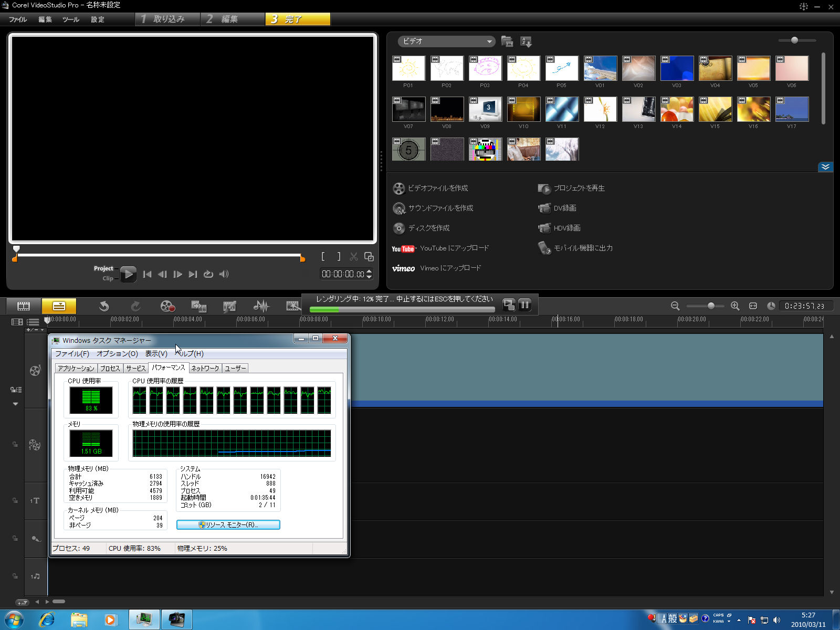Select the V09 countdown thumbnail in library
This screenshot has width=840, height=630.
point(485,109)
